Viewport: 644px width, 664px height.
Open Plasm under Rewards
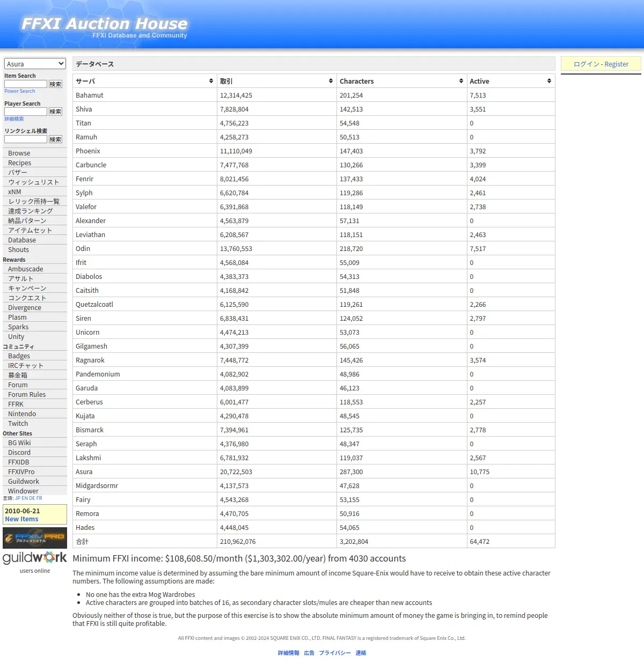[x=35, y=317]
